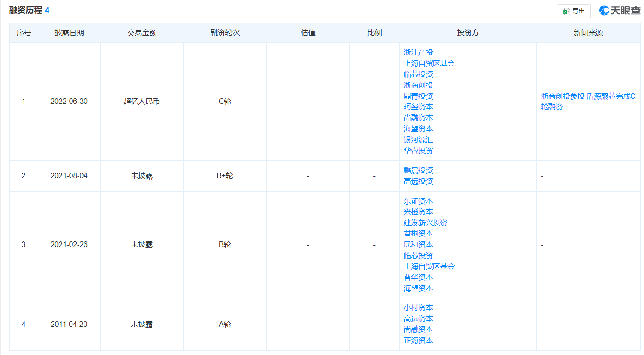Image resolution: width=644 pixels, height=355 pixels.
Task: Open investor 银河源汇
Action: click(x=418, y=139)
